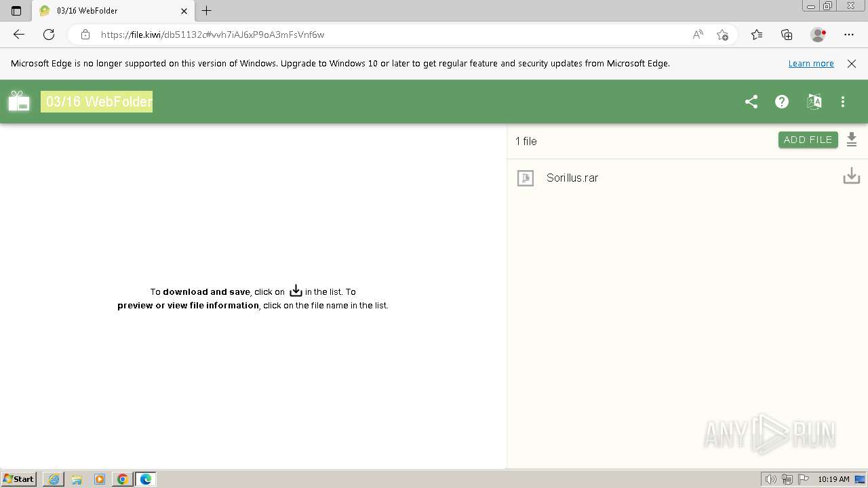The image size is (868, 488).
Task: Click the address bar URL
Action: pos(212,35)
